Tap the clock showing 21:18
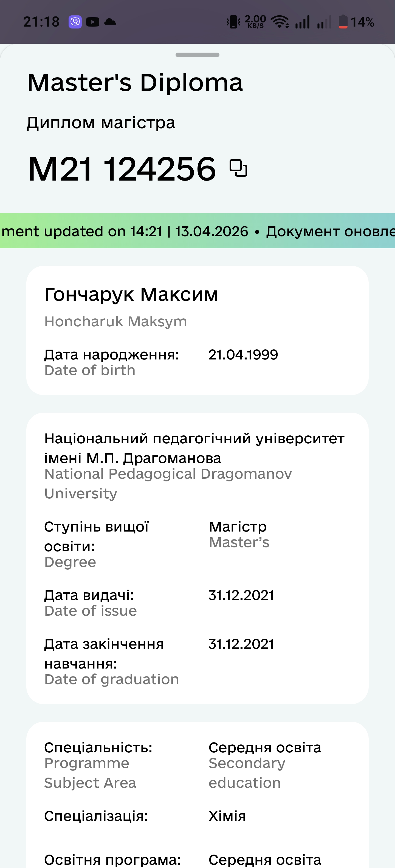Viewport: 395px width, 868px height. 41,22
